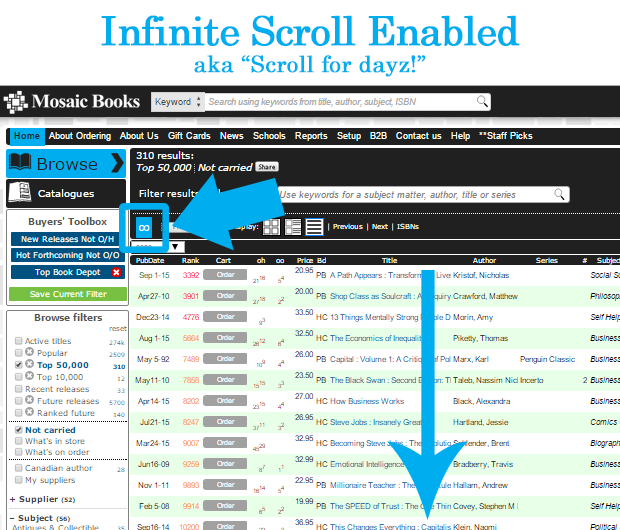Remove Top Book Depot with red X
Viewport: 620px width, 530px height.
[116, 272]
